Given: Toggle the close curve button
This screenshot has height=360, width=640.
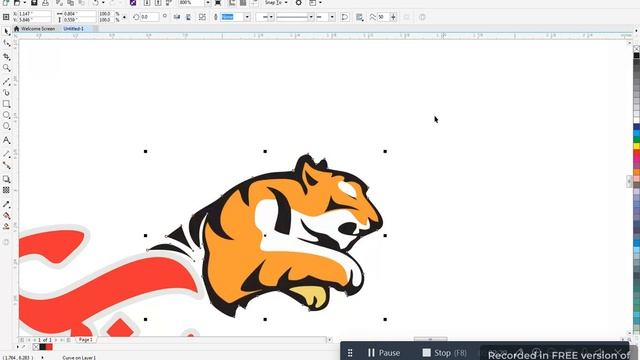Looking at the screenshot, I should coord(344,17).
